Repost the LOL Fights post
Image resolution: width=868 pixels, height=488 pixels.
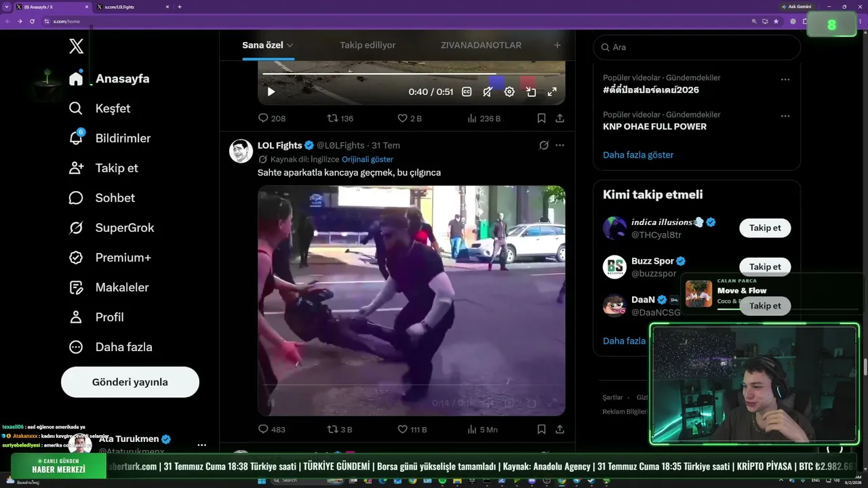340,430
